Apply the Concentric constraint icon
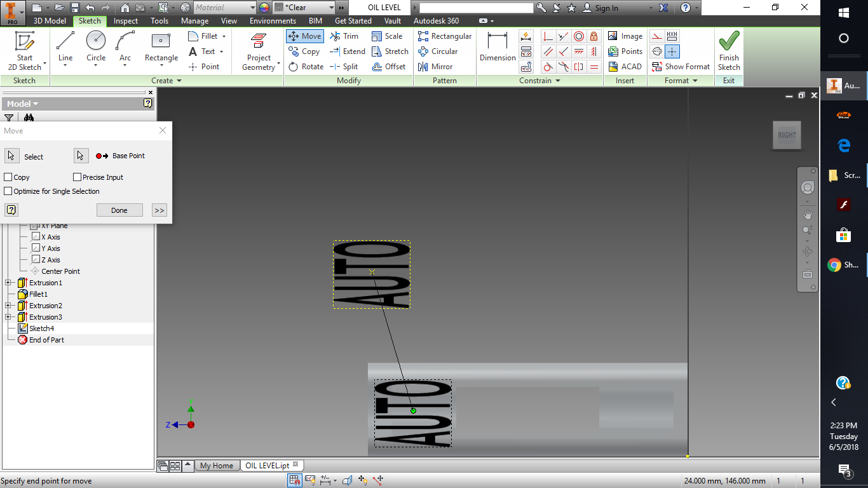Screen dimensions: 868x488 pos(579,36)
